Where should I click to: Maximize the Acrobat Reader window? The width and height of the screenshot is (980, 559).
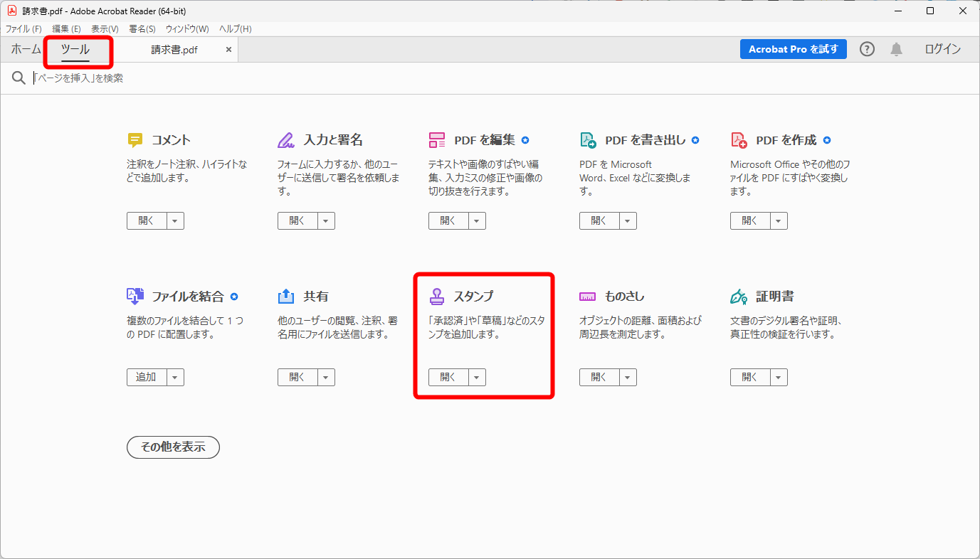tap(930, 11)
